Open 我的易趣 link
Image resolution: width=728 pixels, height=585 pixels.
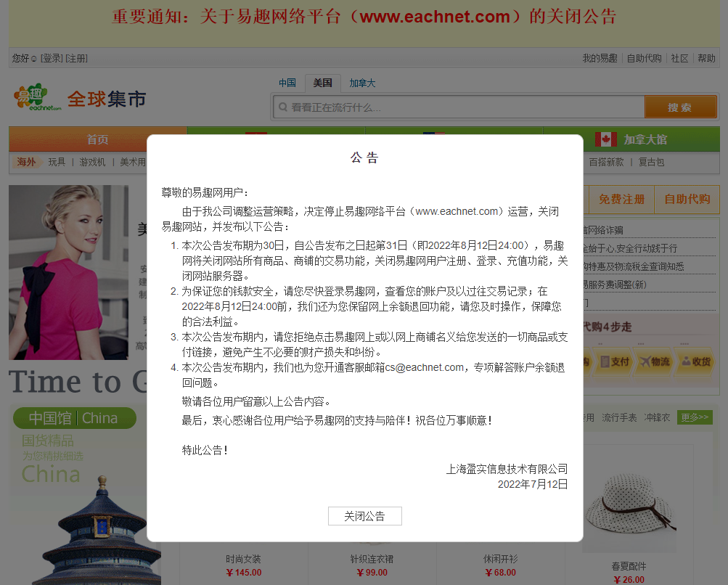click(x=600, y=58)
